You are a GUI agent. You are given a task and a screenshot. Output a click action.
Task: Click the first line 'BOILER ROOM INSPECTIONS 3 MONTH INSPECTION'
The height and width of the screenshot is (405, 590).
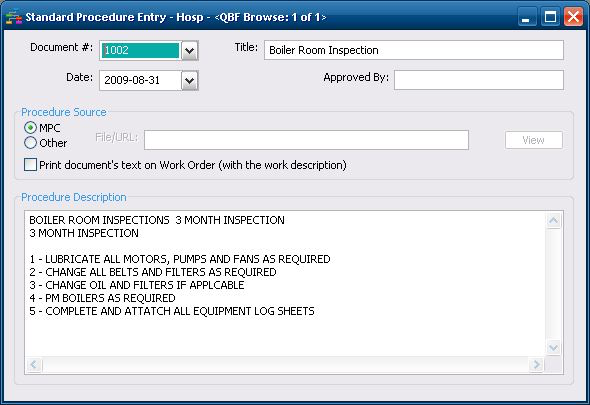click(x=157, y=220)
